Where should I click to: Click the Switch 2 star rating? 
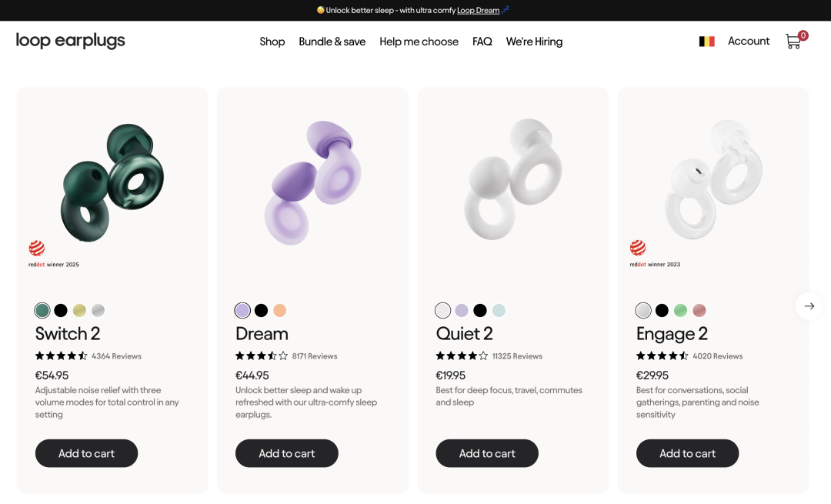pyautogui.click(x=62, y=356)
